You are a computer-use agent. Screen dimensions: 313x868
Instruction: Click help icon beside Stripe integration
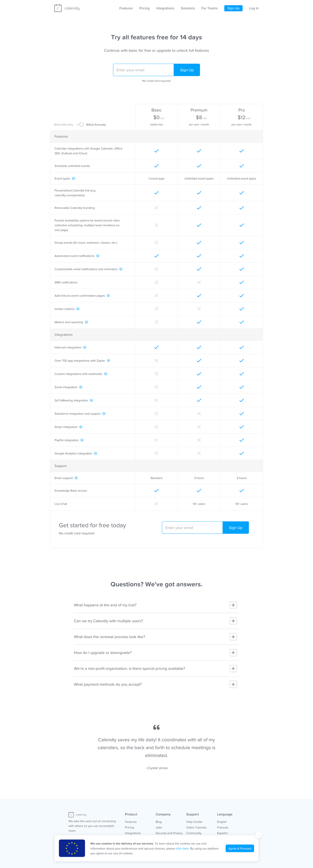pyautogui.click(x=81, y=427)
